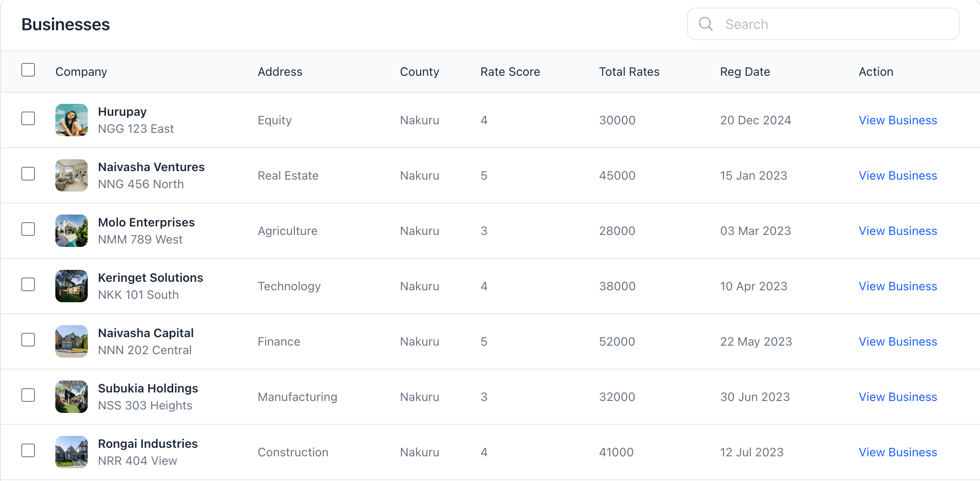This screenshot has width=980, height=481.
Task: Select the Naivasha Capital company name
Action: pos(146,333)
